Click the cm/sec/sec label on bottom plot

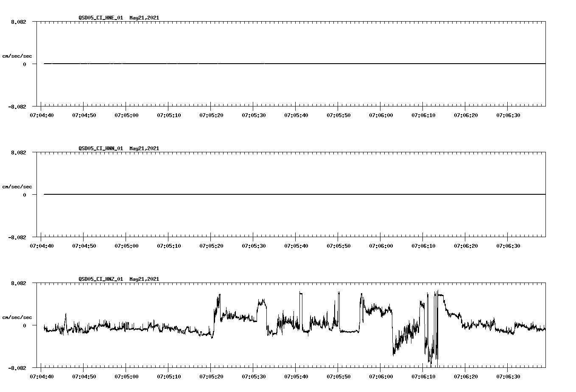[17, 316]
